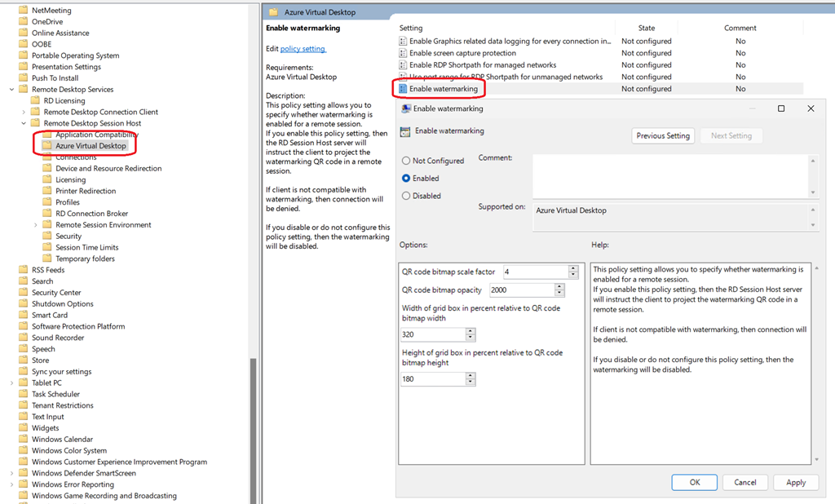Click the RD Licensing folder icon
835x504 pixels.
point(35,100)
